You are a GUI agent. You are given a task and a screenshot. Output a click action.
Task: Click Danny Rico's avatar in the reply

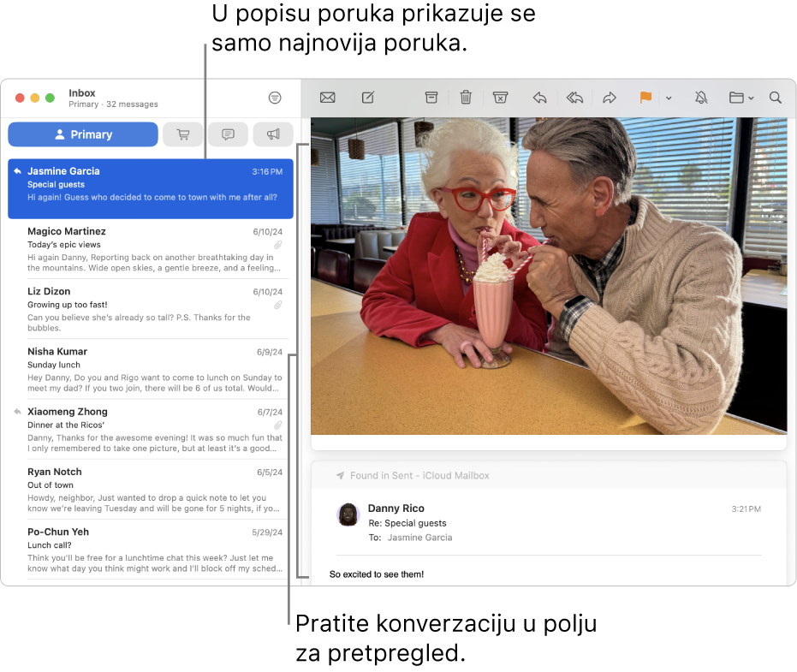(x=348, y=515)
